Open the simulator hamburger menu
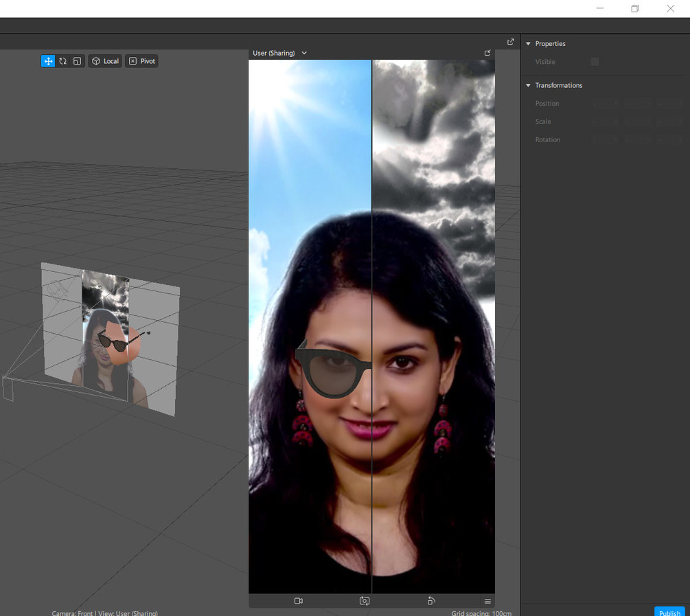Image resolution: width=690 pixels, height=616 pixels. coord(487,601)
